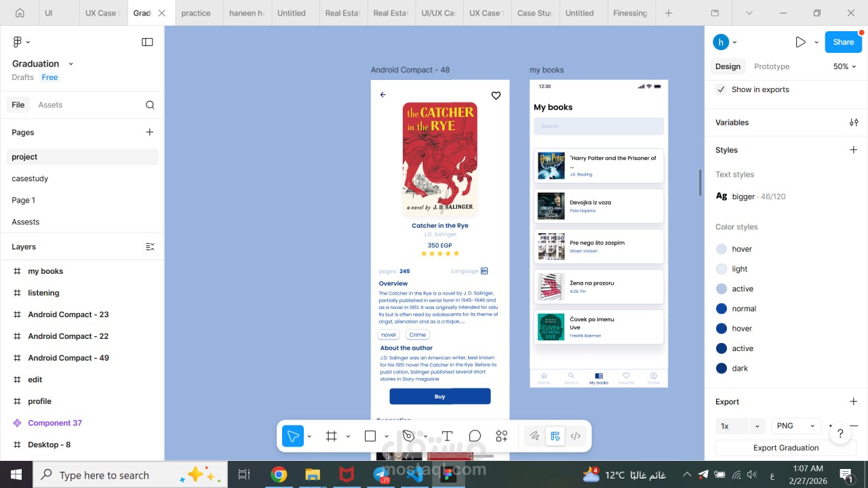Open Google Chrome from the taskbar
This screenshot has height=488, width=868.
[279, 475]
